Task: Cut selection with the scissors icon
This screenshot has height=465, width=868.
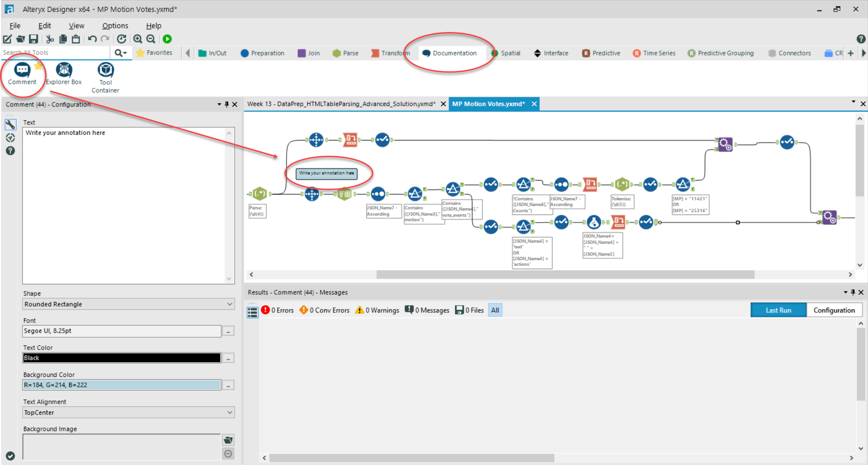Action: 50,39
